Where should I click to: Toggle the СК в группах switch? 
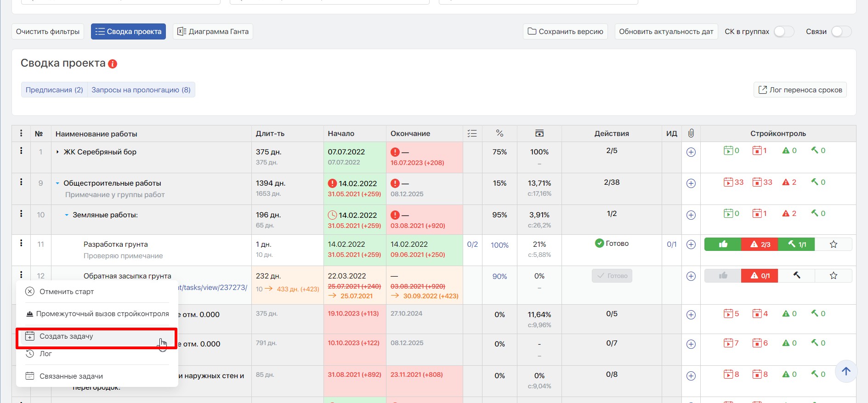click(783, 32)
